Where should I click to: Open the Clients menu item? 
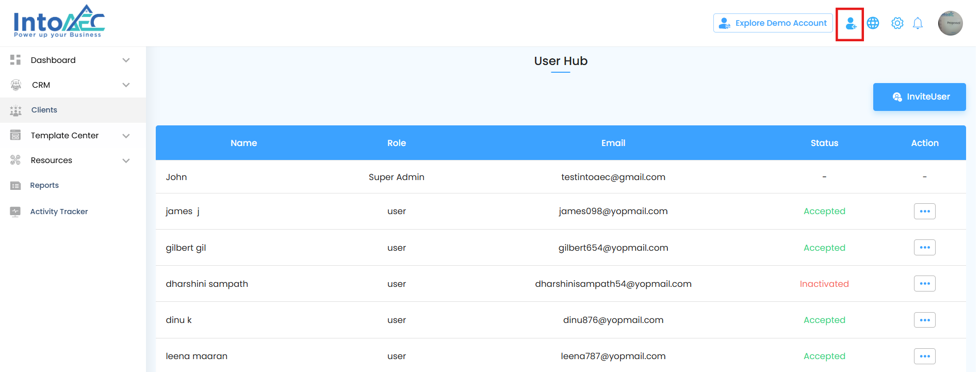tap(44, 110)
